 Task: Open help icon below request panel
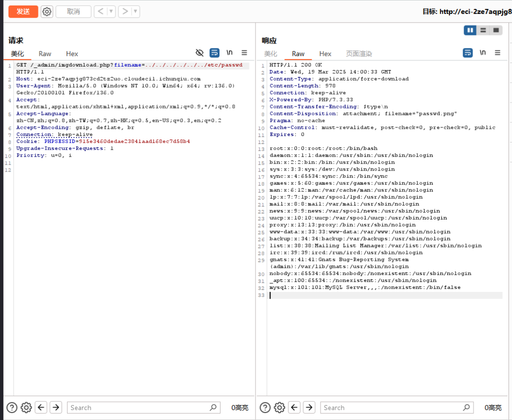click(12, 407)
